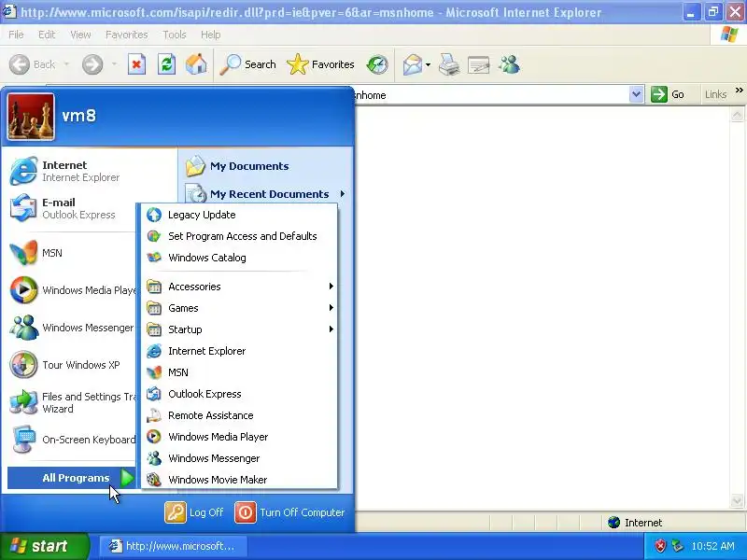Click the Forward arrow toolbar icon
Image resolution: width=747 pixels, height=560 pixels.
click(x=92, y=64)
